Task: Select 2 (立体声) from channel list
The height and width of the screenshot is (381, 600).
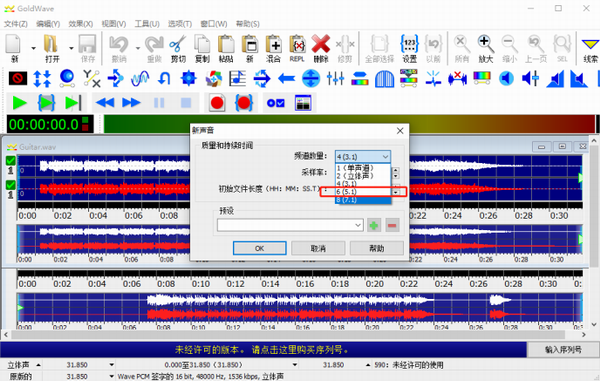Action: (363, 176)
